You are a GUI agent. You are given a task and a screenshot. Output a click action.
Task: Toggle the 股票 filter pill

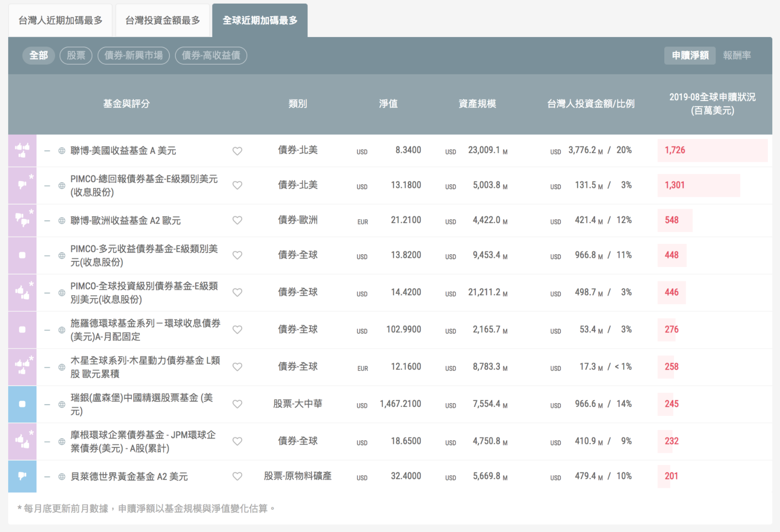pos(75,56)
